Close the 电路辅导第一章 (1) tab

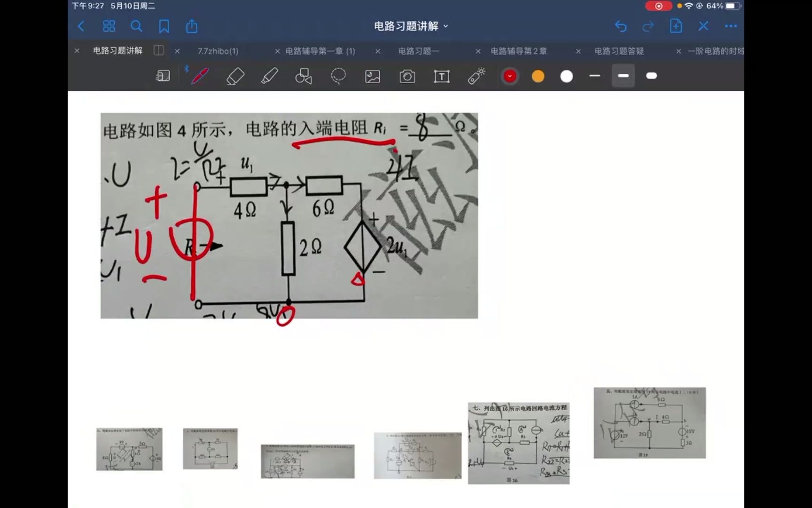click(277, 51)
